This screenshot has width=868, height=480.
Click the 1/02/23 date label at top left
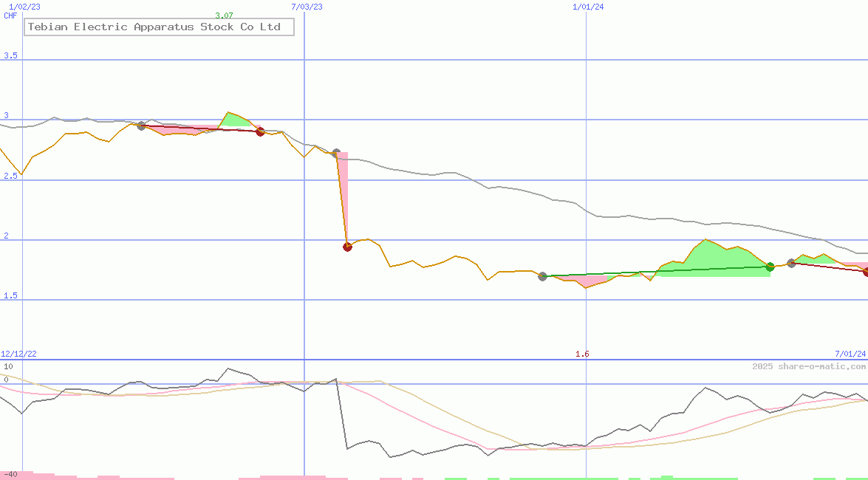pyautogui.click(x=24, y=7)
